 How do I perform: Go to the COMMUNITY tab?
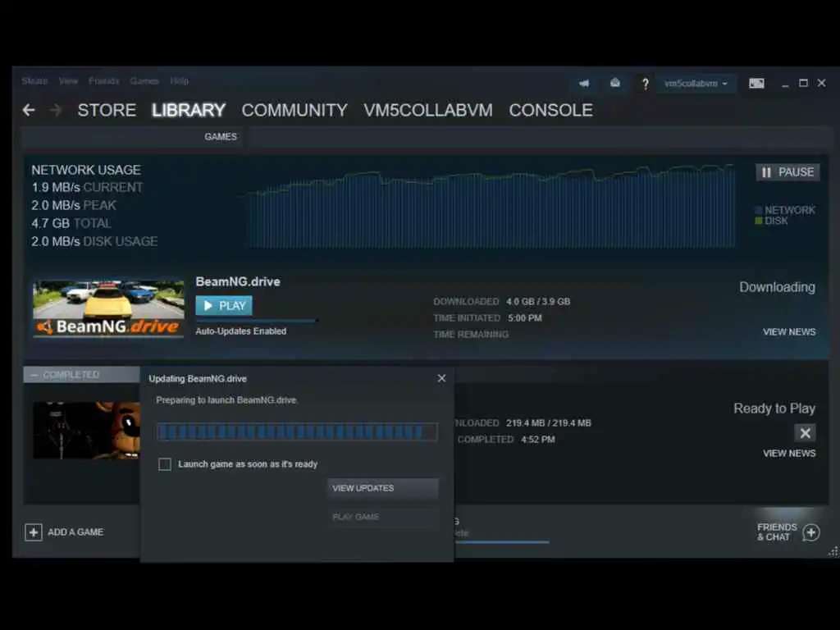tap(294, 111)
